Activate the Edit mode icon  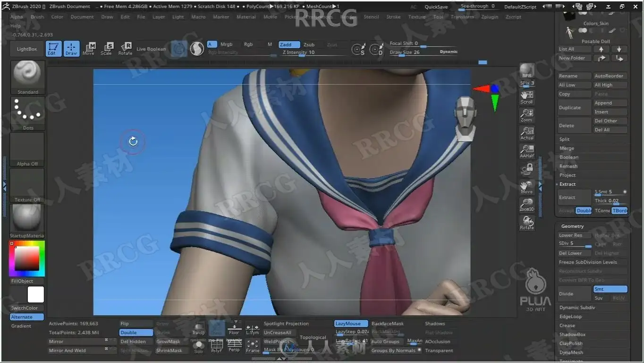[x=54, y=49]
